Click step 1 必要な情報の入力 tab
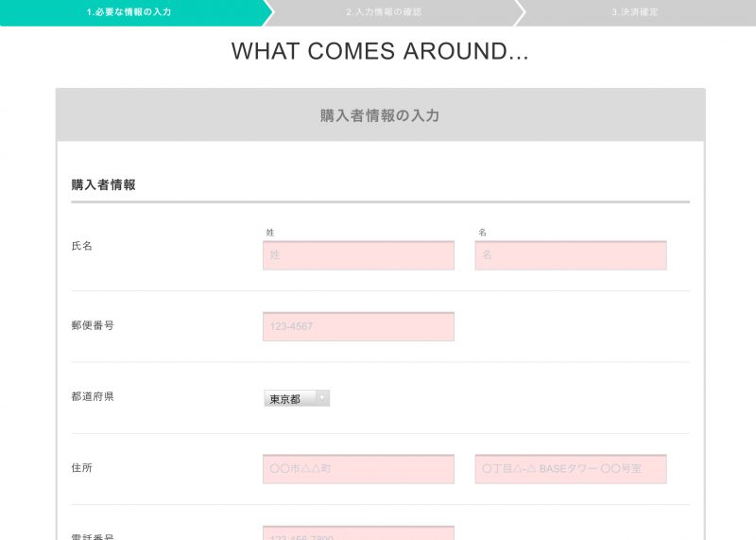Image resolution: width=756 pixels, height=540 pixels. [x=129, y=12]
